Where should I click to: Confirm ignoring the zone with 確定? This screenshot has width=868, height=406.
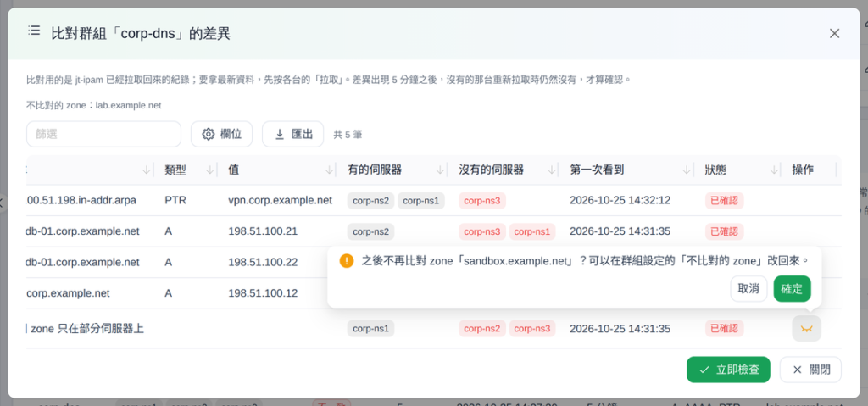click(x=792, y=288)
